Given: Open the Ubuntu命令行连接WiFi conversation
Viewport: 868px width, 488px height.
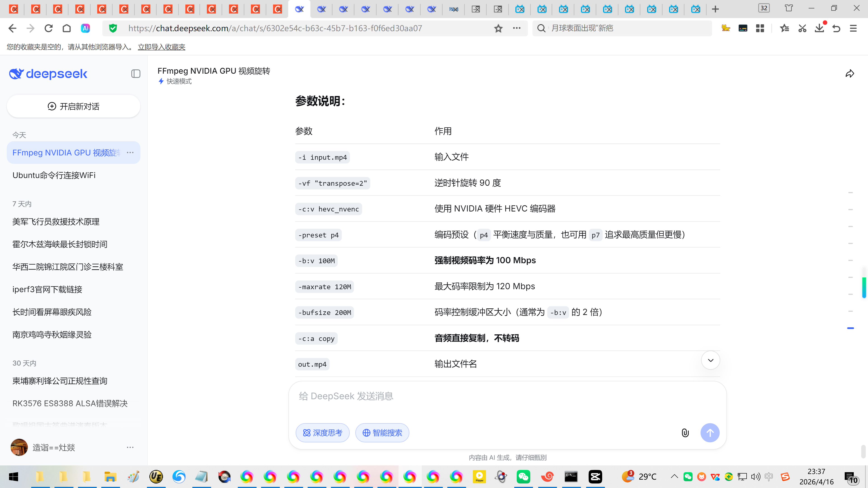Looking at the screenshot, I should (54, 175).
